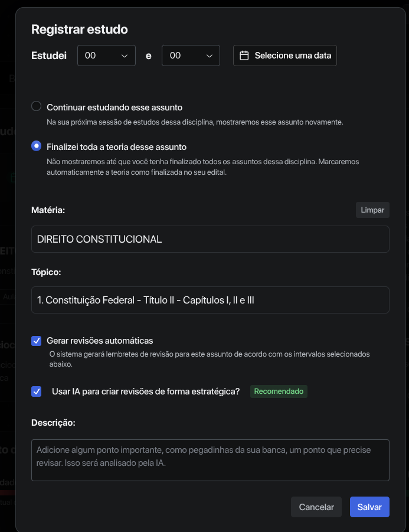Click the 'Continuar estudando esse assunto' label text
Screen dimensions: 409x532
click(x=114, y=107)
